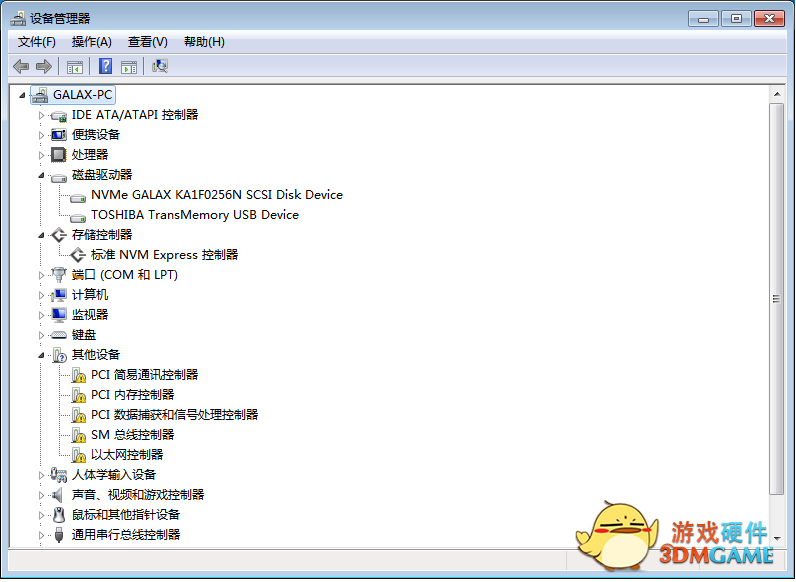Image resolution: width=796 pixels, height=582 pixels.
Task: Click the scrollbar down arrow
Action: [x=777, y=538]
